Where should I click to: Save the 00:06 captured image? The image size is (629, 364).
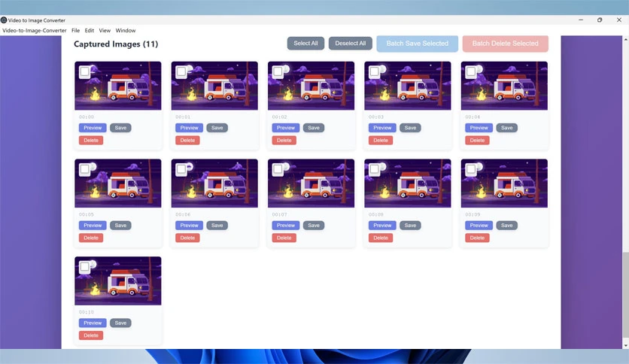coord(217,226)
